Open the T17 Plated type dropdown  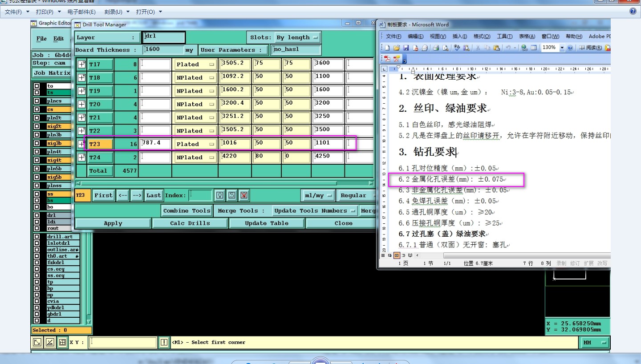195,64
